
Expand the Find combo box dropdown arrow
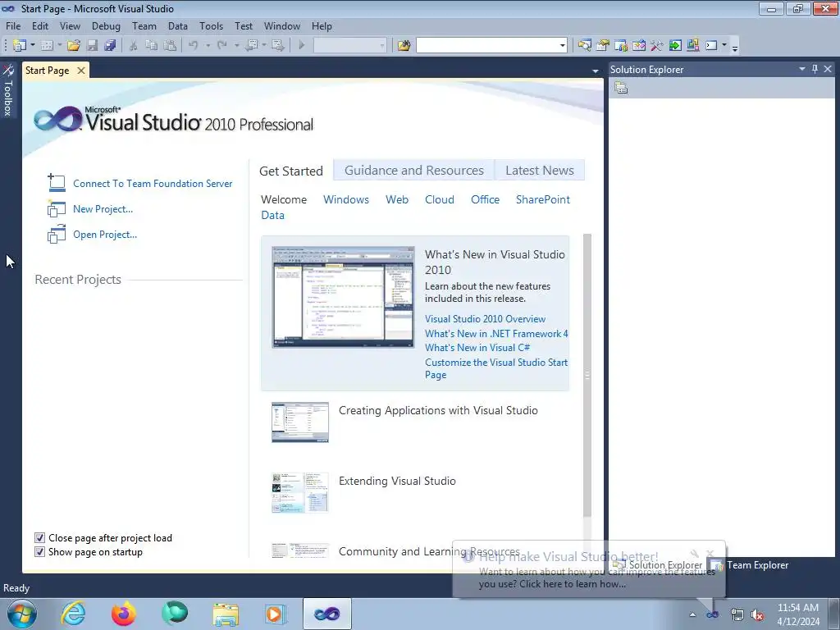(562, 46)
